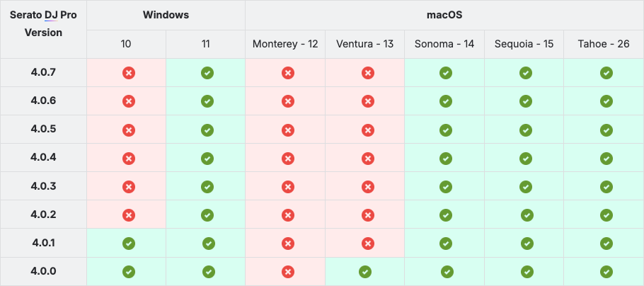
Task: Click the red cross for 4.0.7 Windows 10
Action: click(129, 73)
